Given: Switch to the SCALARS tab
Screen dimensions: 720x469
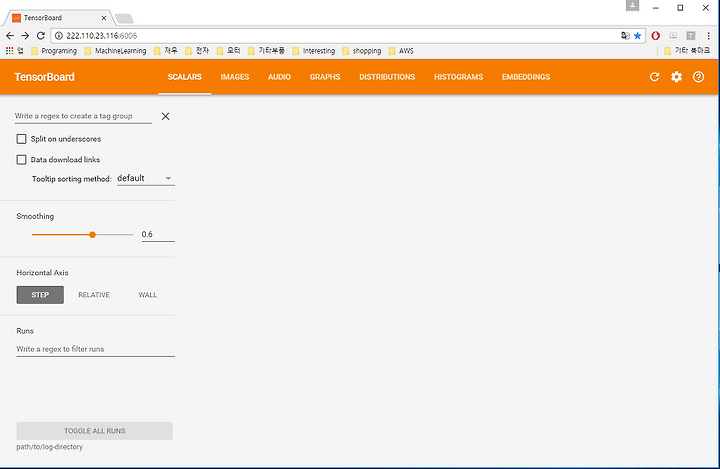Looking at the screenshot, I should coord(185,77).
